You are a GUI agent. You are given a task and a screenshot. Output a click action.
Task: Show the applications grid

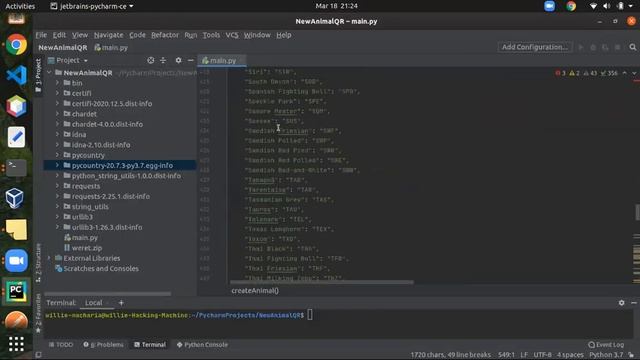point(16,344)
